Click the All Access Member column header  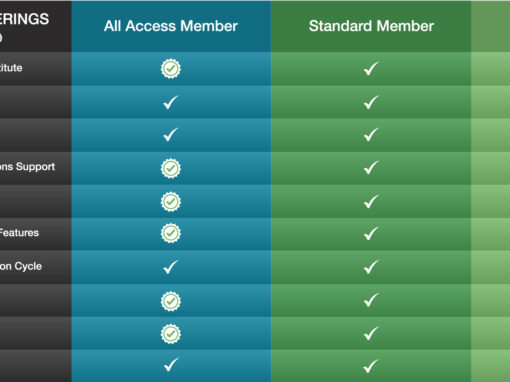171,26
